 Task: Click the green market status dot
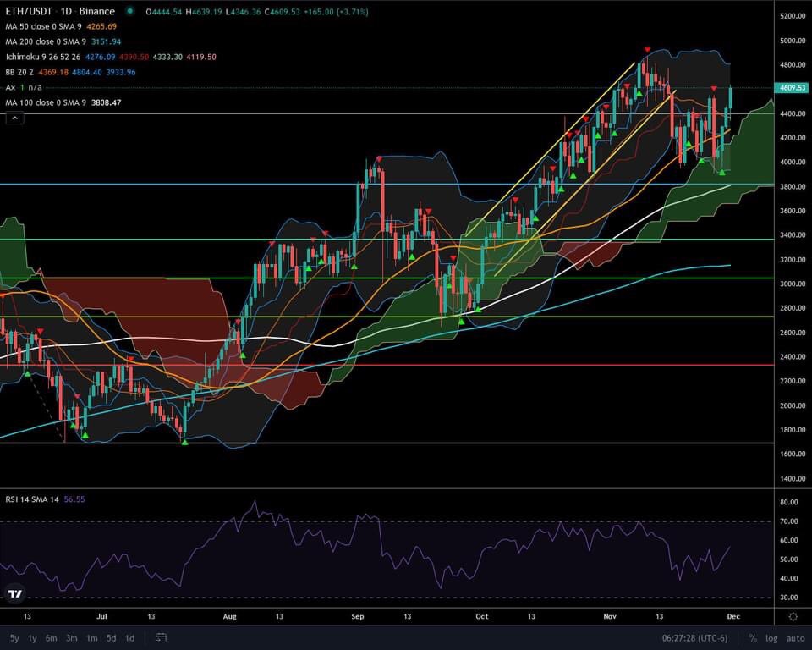130,11
